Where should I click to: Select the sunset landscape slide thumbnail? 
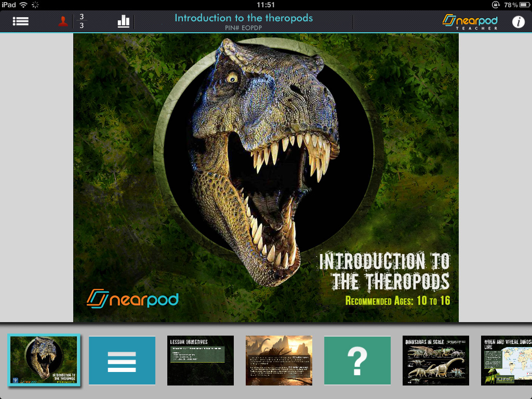279,361
